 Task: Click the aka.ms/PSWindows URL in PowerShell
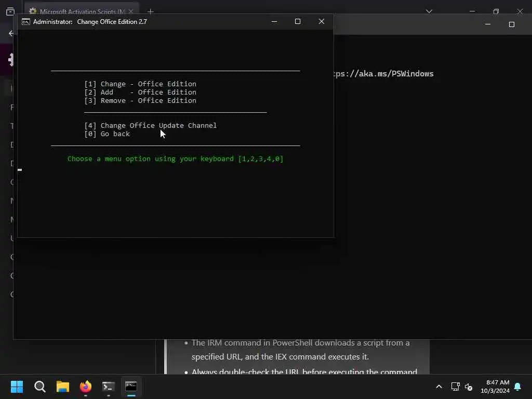(x=384, y=74)
